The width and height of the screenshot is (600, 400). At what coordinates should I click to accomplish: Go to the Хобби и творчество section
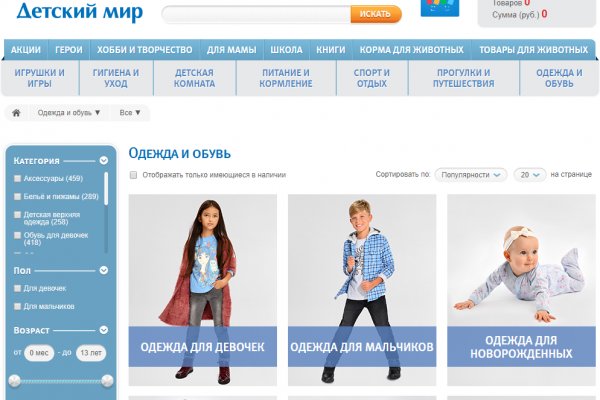tap(144, 50)
